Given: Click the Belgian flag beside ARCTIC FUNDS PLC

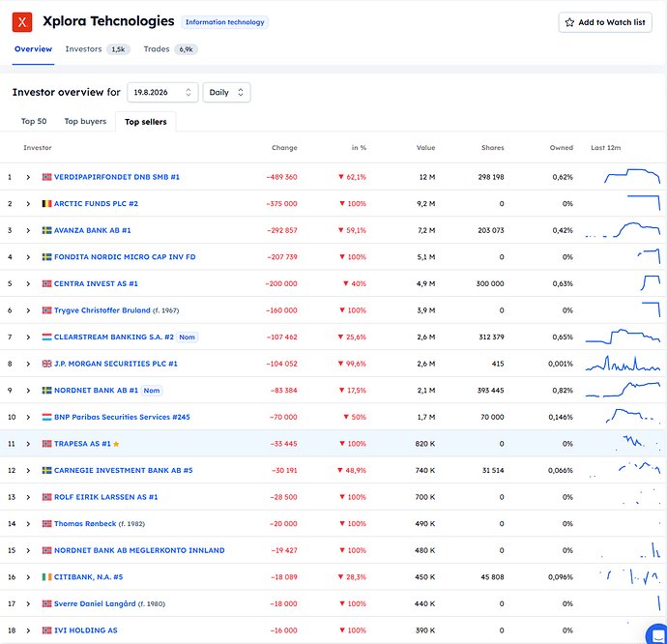Looking at the screenshot, I should coord(46,204).
